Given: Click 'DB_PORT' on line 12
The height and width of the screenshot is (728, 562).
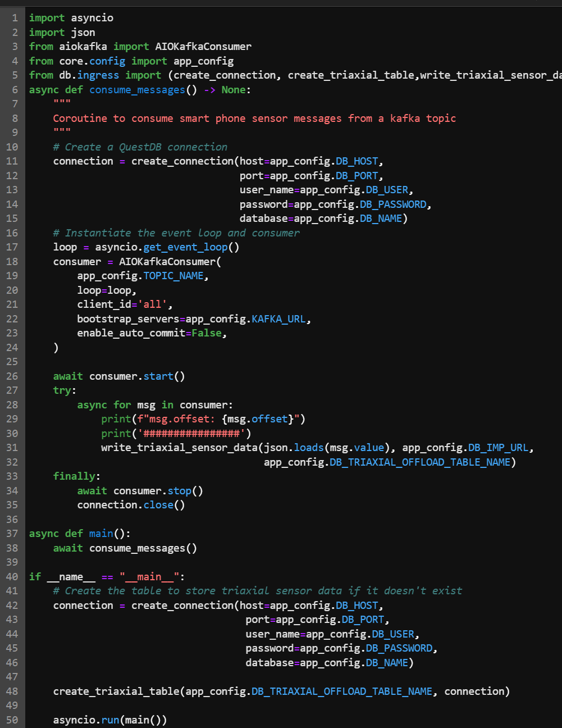Looking at the screenshot, I should coord(357,176).
